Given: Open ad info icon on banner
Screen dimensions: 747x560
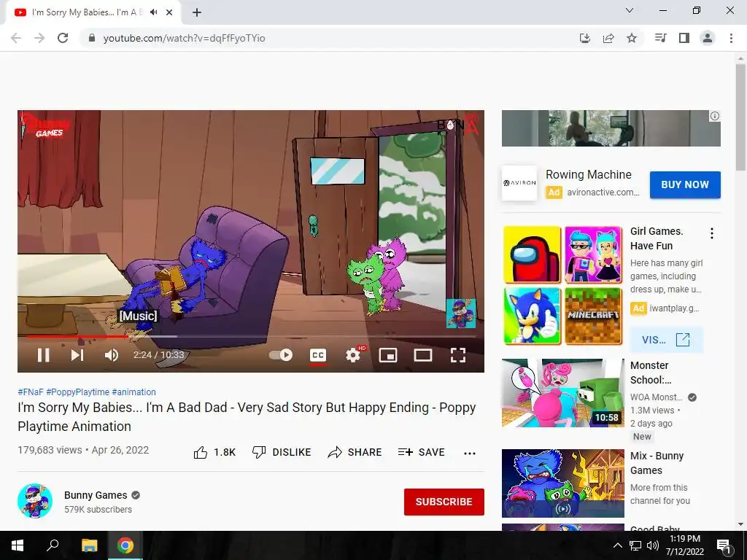Looking at the screenshot, I should (715, 116).
